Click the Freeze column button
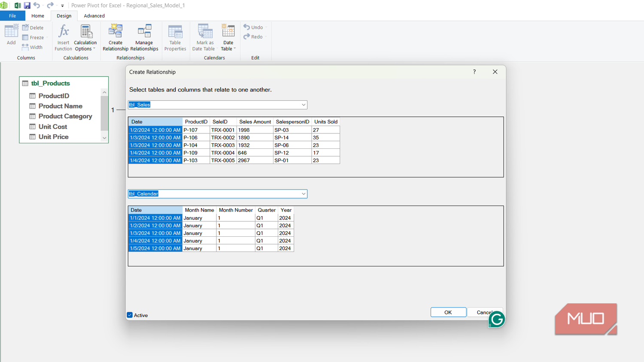 tap(33, 37)
